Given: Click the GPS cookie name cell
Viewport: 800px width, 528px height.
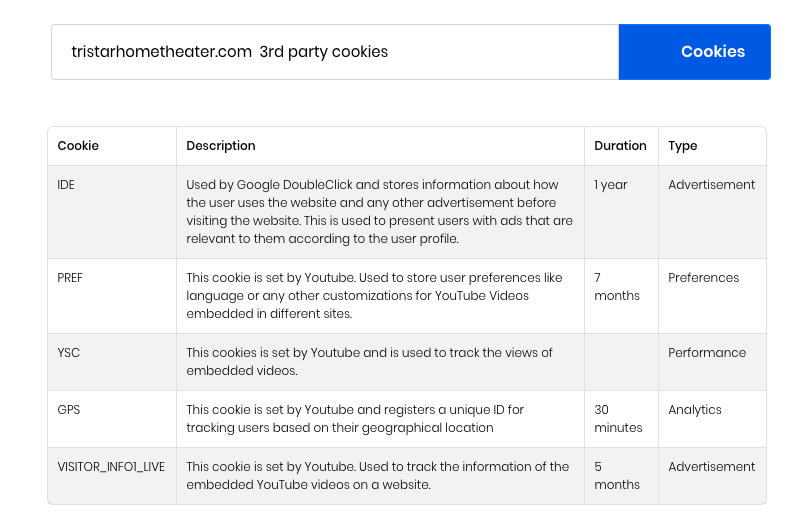Looking at the screenshot, I should (112, 419).
